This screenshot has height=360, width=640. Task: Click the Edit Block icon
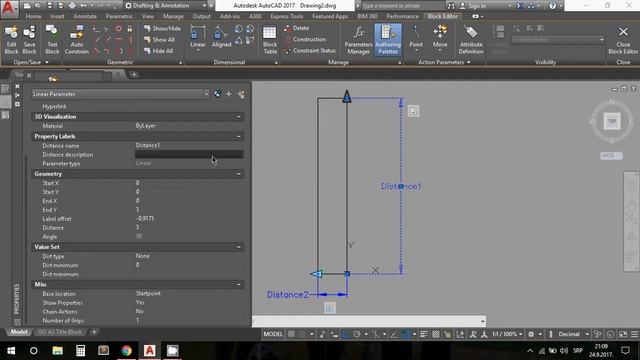click(x=11, y=40)
